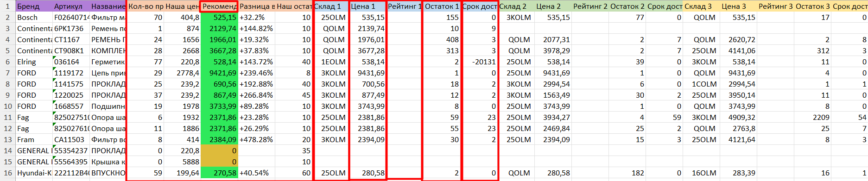Select the Hyundai-K brand cell
868x181 pixels.
tap(34, 173)
